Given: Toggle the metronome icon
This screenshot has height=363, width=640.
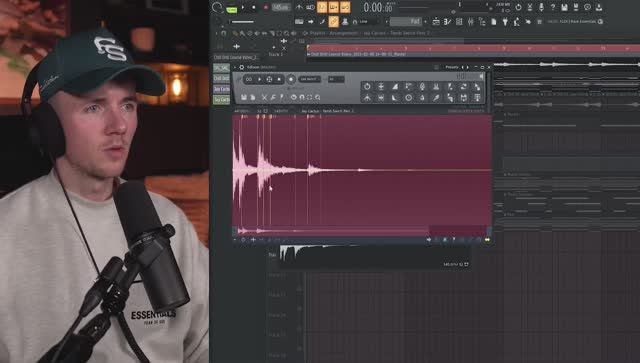Looking at the screenshot, I should point(299,7).
